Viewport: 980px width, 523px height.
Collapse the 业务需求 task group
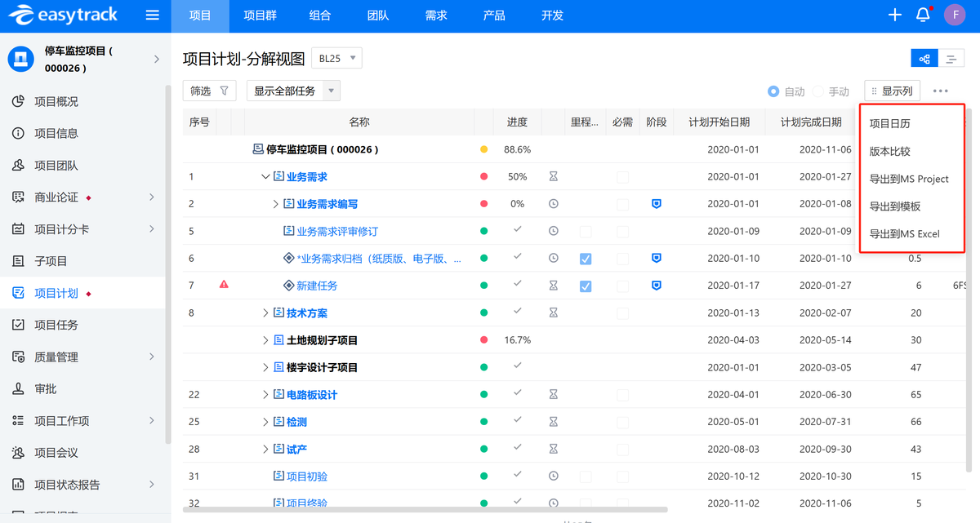[265, 177]
